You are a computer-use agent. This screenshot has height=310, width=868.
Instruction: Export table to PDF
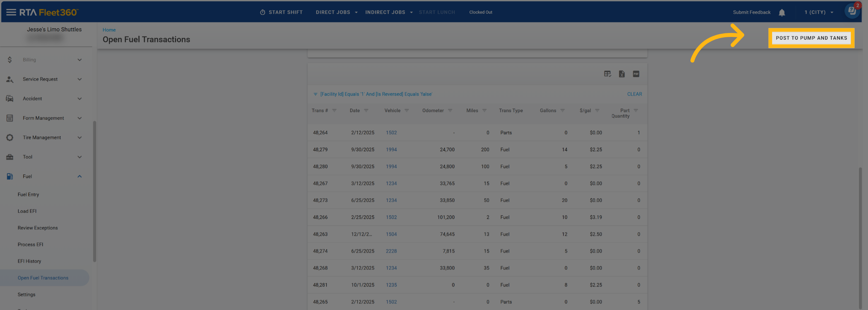[x=636, y=74]
